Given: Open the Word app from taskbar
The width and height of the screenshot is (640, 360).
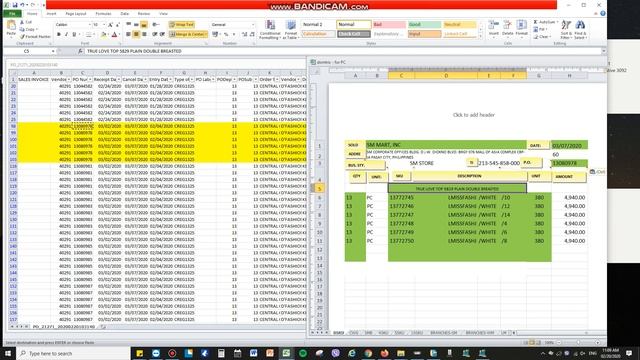Looking at the screenshot, I should pos(253,353).
